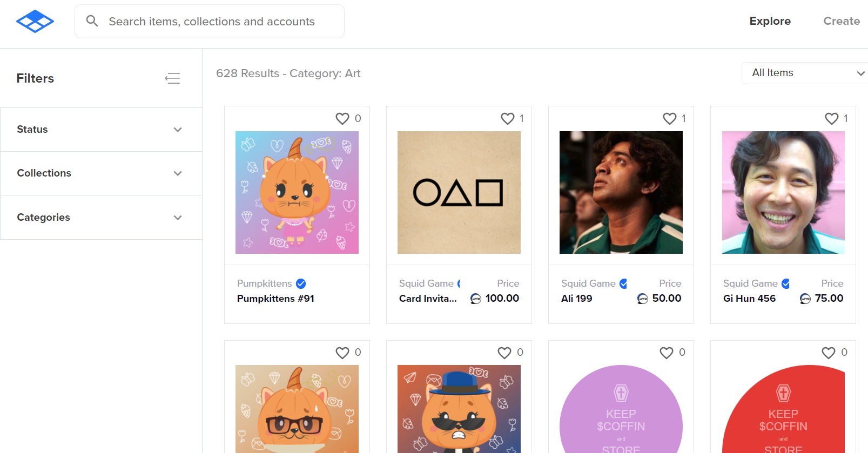Click the currency icon beside price 100.00
Viewport: 868px width, 453px height.
click(x=476, y=299)
